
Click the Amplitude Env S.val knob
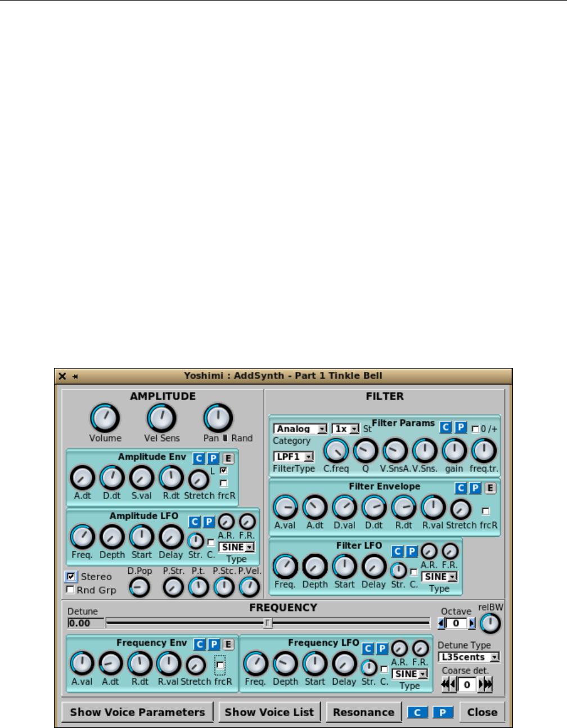coord(142,478)
